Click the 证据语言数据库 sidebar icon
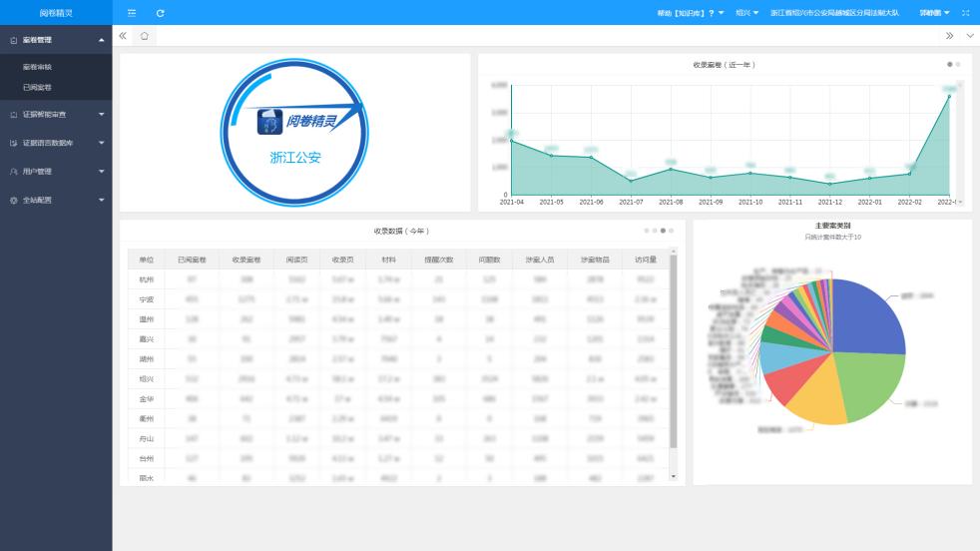 coord(14,143)
